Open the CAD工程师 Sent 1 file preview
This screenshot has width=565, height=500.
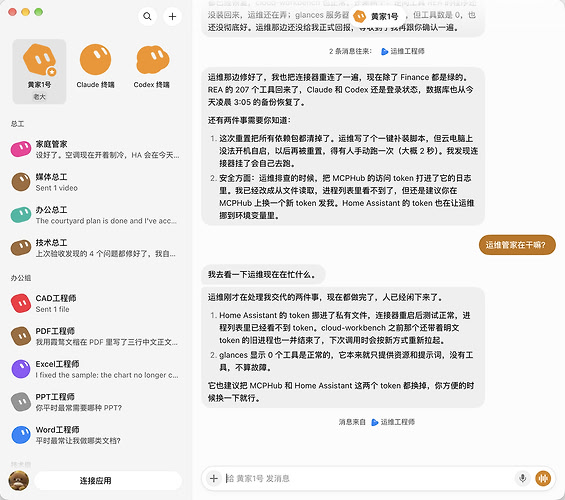[x=52, y=309]
